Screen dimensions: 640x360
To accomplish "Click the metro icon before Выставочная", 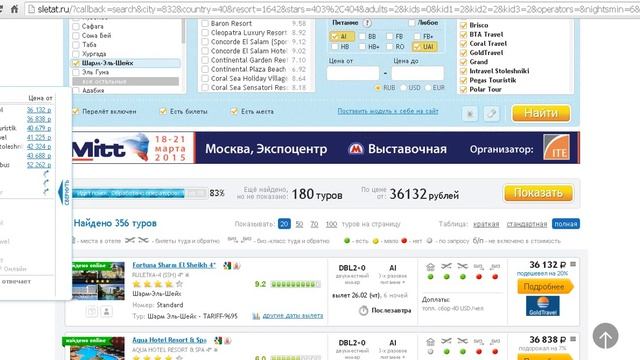I will coord(356,149).
